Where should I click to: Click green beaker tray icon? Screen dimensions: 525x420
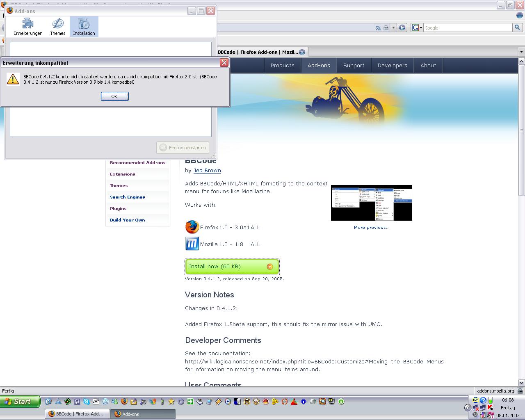coord(491,400)
